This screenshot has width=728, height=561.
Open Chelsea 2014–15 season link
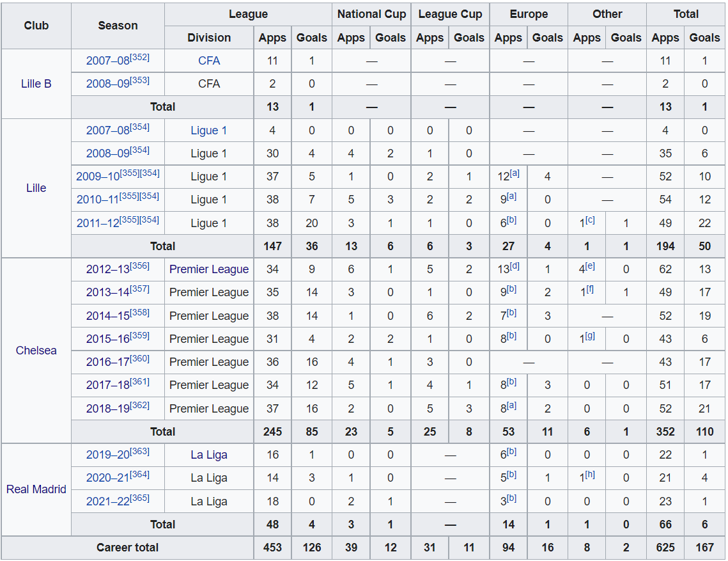[x=108, y=315]
